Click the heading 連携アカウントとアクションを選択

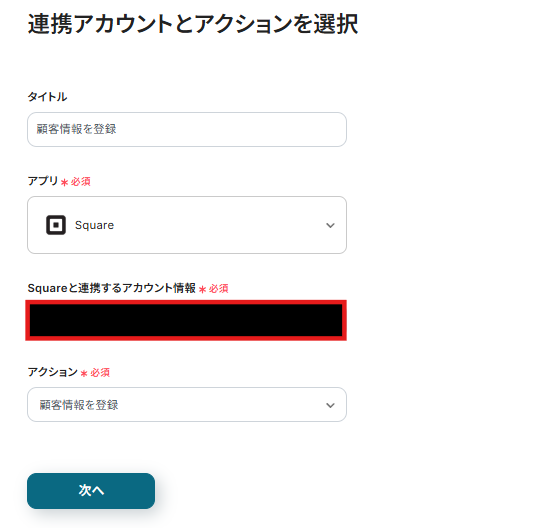193,24
